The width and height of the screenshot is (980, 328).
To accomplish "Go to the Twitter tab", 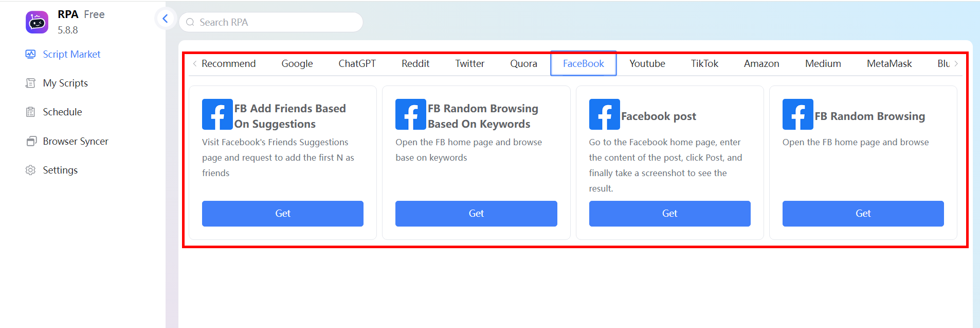I will click(469, 63).
